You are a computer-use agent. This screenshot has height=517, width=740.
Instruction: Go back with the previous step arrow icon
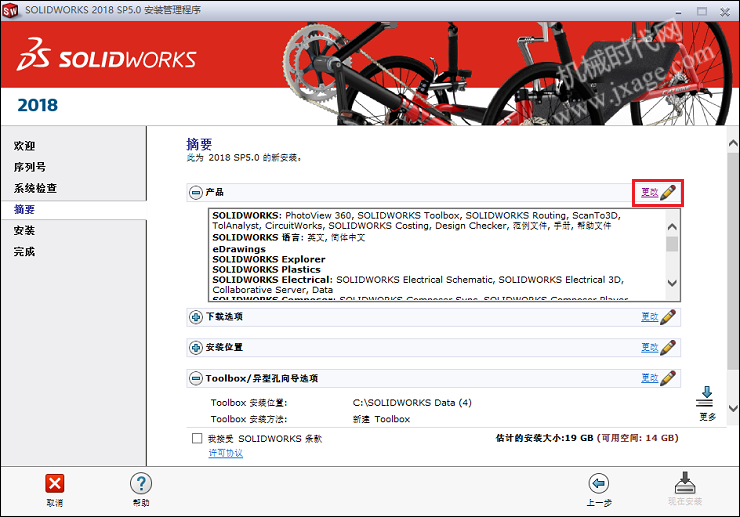[599, 483]
